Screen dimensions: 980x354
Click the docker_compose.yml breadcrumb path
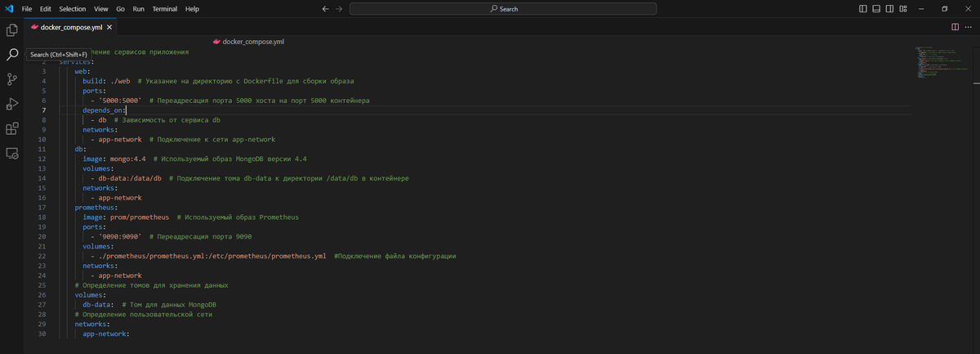253,41
